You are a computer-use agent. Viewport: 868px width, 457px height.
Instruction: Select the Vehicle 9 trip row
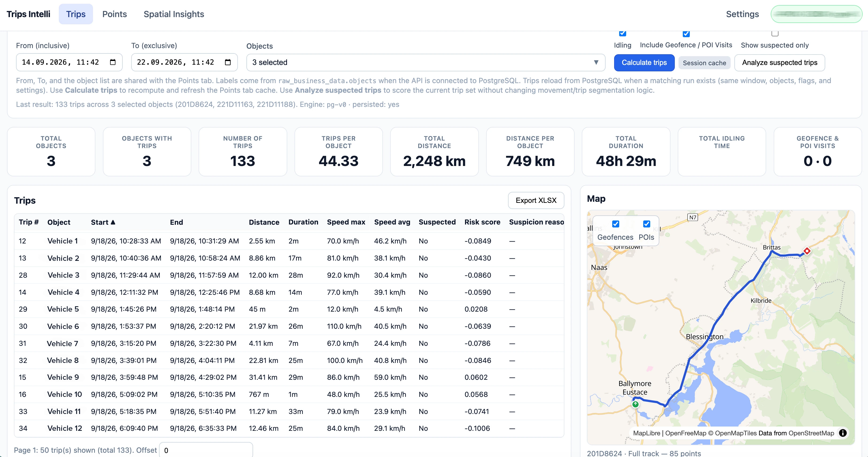tap(289, 377)
